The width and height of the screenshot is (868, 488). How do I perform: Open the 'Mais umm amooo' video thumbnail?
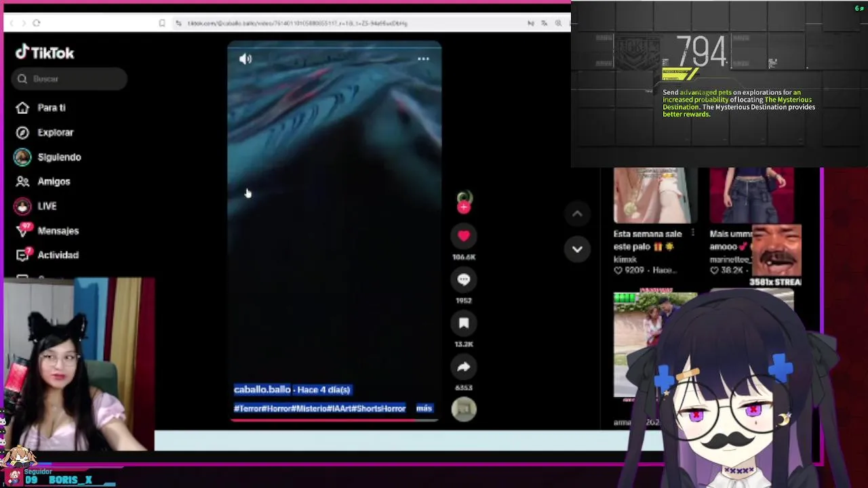[751, 195]
